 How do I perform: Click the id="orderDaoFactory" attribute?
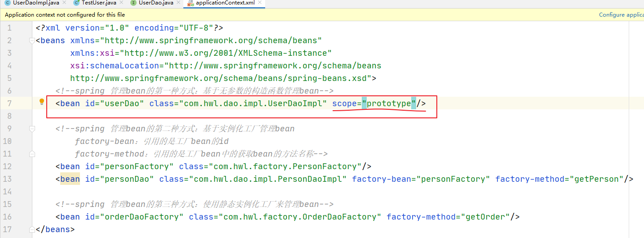click(134, 217)
